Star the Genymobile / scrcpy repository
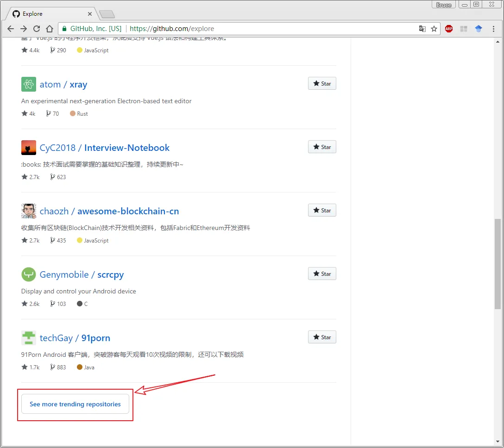The width and height of the screenshot is (504, 448). coord(322,274)
